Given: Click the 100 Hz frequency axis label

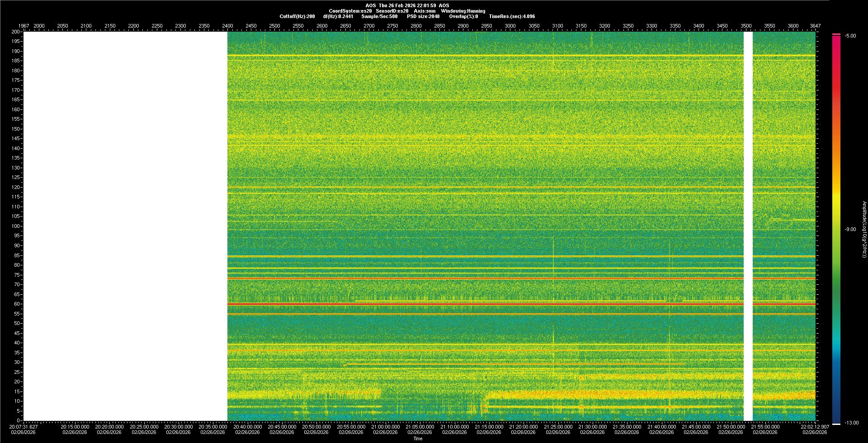Looking at the screenshot, I should [15, 226].
